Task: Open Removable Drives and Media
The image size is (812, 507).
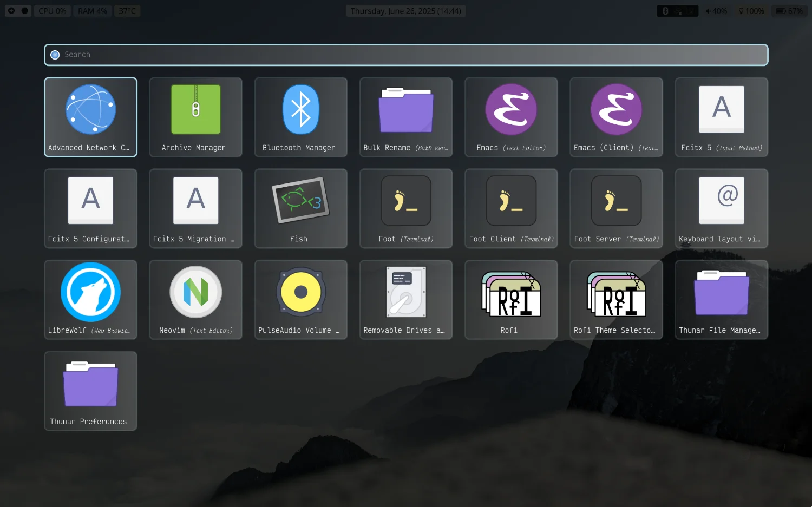Action: [406, 300]
